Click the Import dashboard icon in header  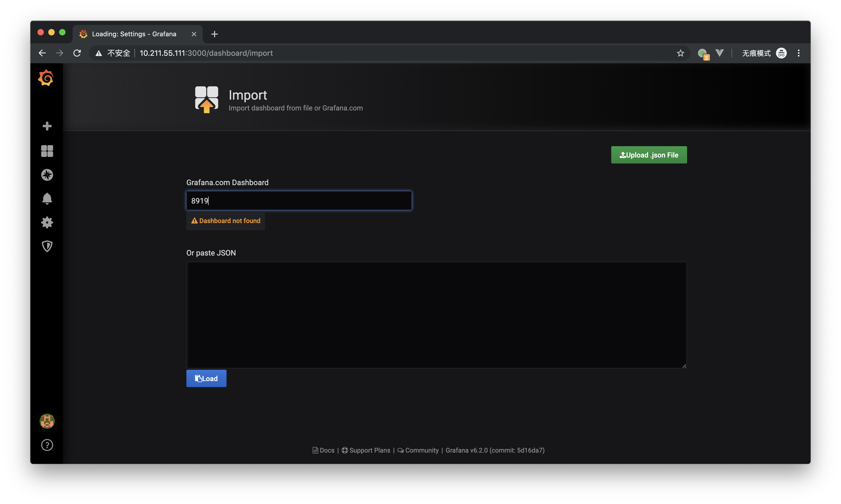tap(206, 100)
